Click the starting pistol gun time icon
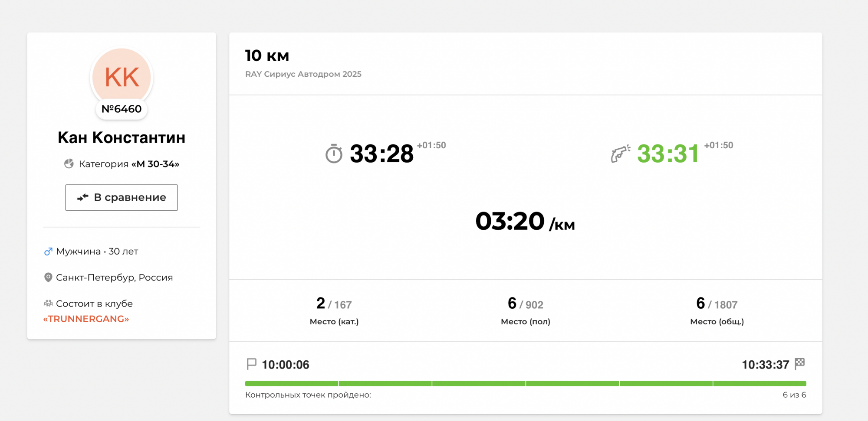 point(620,154)
